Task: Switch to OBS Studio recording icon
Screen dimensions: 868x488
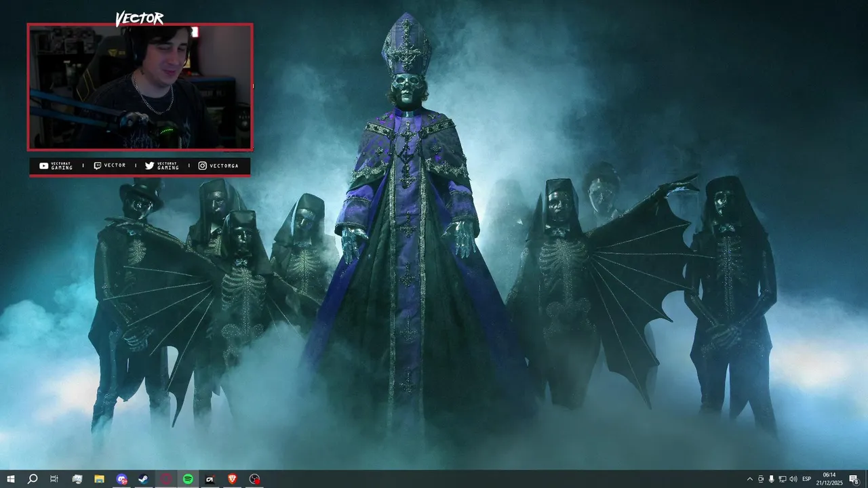Action: [x=254, y=479]
